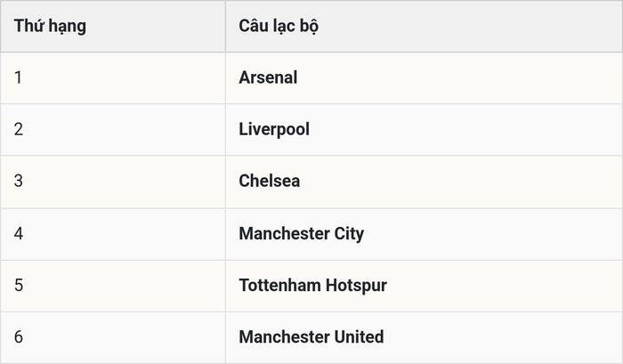Click the 'Câu lạc bộ' column header
Screen dimensions: 623x364
pyautogui.click(x=279, y=26)
